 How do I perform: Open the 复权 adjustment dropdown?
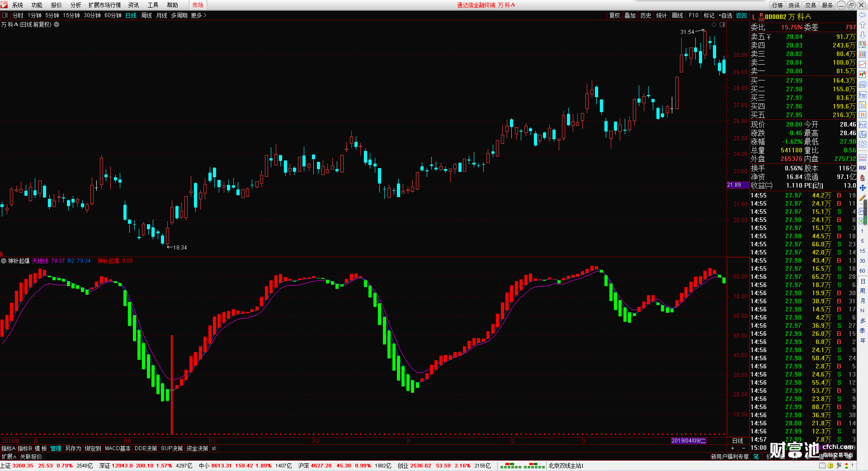pyautogui.click(x=615, y=15)
